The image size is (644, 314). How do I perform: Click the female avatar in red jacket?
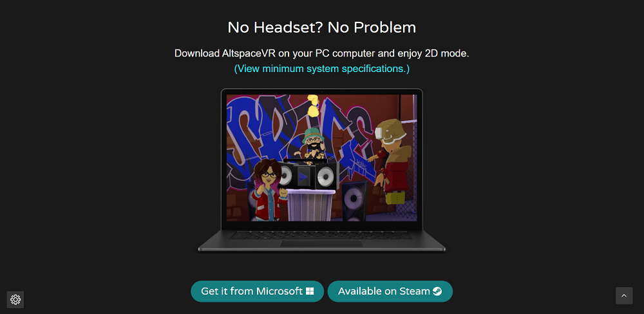point(268,190)
